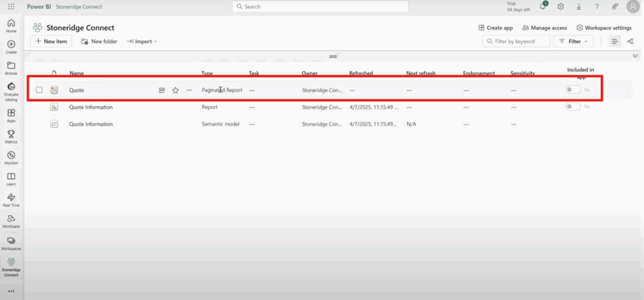
Task: Click Create app button
Action: (496, 28)
